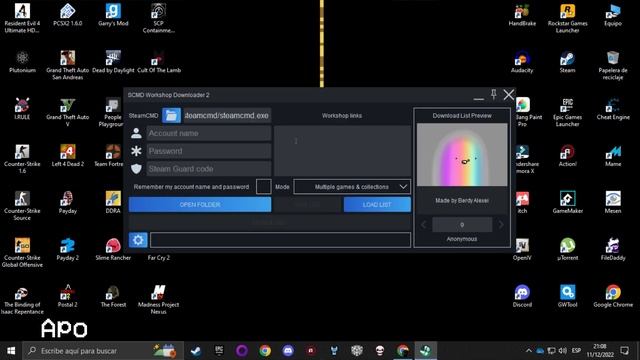640x360 pixels.
Task: Check Remember my account name and password
Action: (263, 187)
